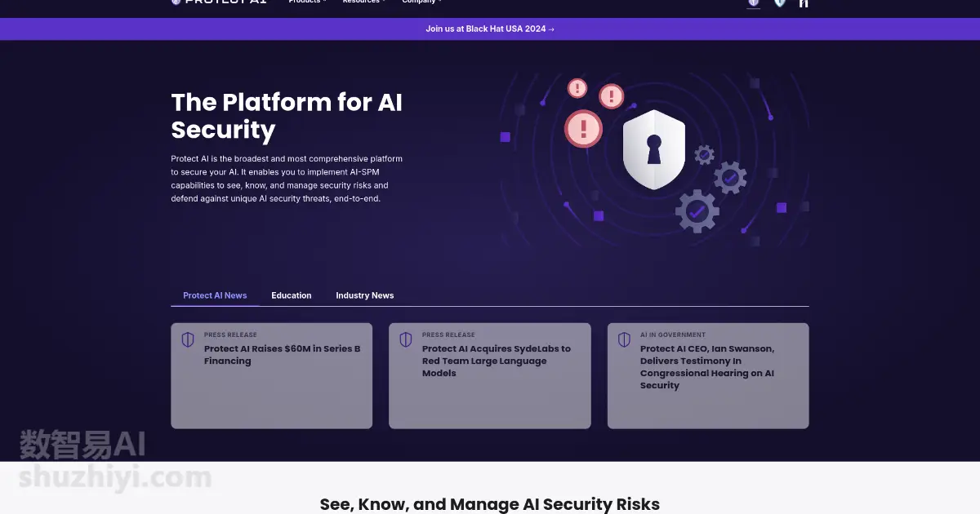The height and width of the screenshot is (514, 980).
Task: Open the Industry News tab
Action: (365, 295)
